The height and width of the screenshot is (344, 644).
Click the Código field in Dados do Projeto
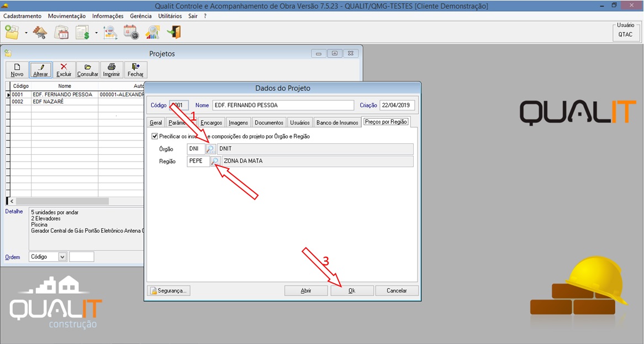179,105
